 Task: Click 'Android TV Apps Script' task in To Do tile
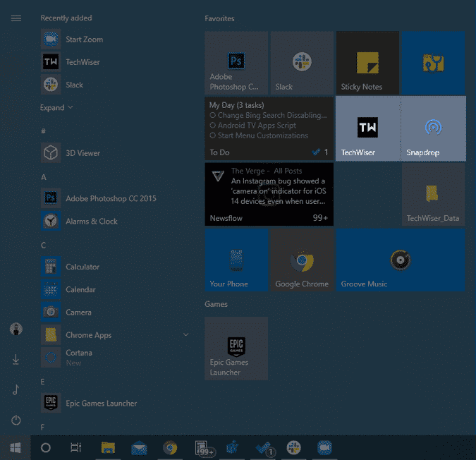tap(252, 126)
